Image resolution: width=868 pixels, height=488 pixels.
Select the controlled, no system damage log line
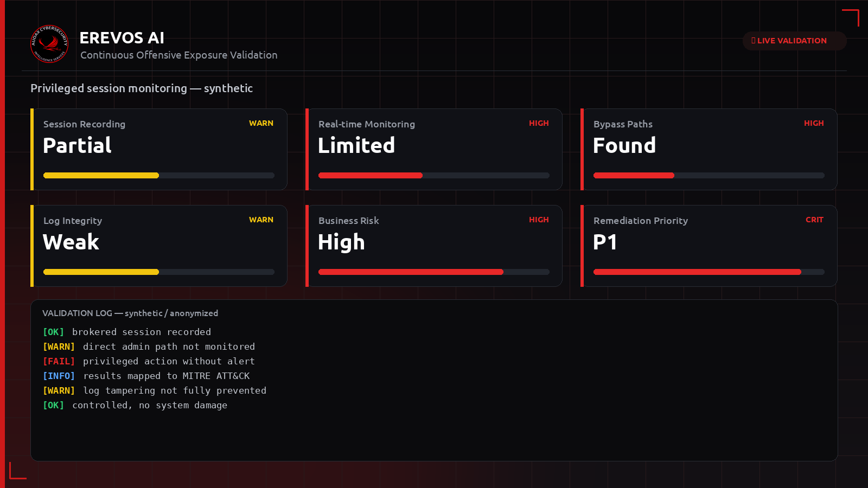click(x=135, y=405)
